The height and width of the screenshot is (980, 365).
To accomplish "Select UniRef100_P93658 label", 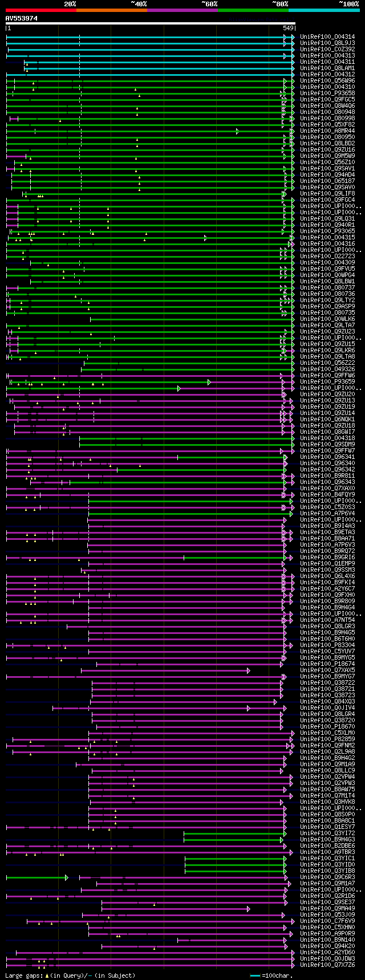I will [x=327, y=93].
